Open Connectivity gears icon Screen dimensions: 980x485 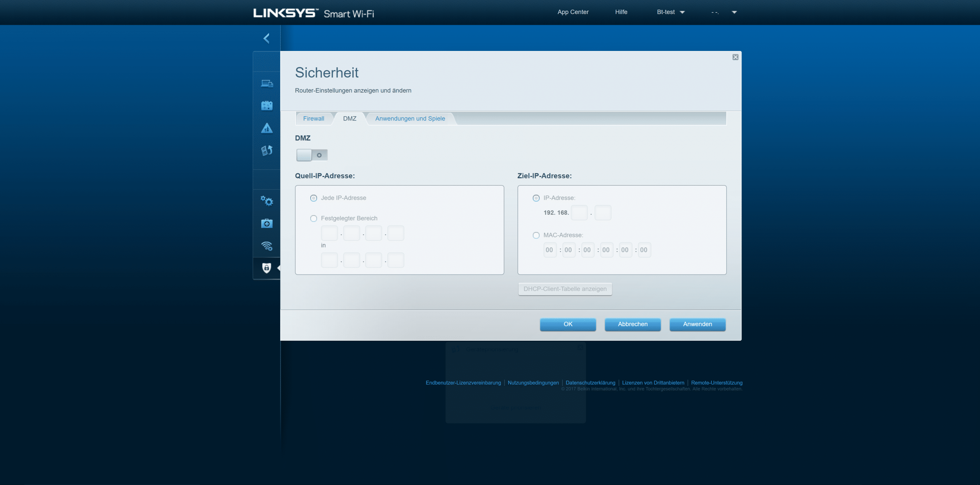pyautogui.click(x=267, y=201)
